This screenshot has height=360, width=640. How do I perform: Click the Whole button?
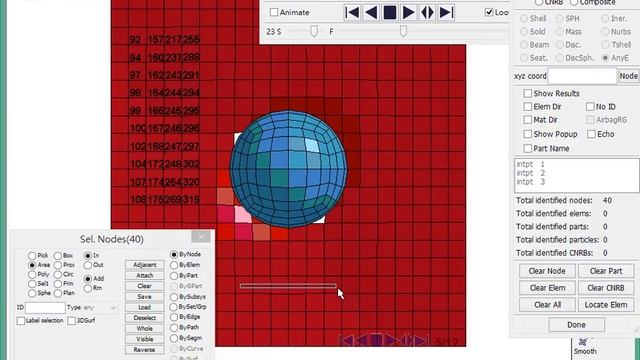coord(144,329)
